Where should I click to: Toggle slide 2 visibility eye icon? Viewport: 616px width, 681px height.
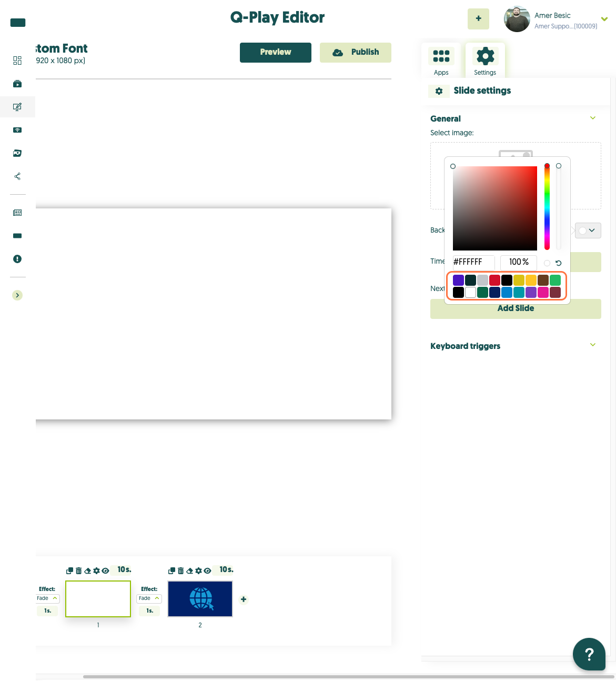point(208,570)
